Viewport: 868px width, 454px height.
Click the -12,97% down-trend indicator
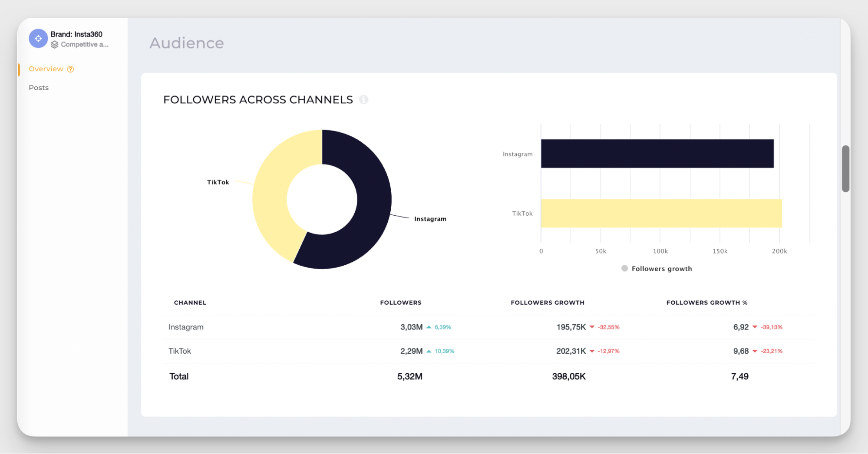604,351
